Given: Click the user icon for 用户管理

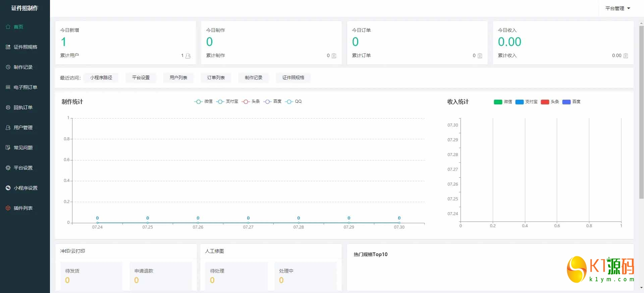Looking at the screenshot, I should pos(8,128).
